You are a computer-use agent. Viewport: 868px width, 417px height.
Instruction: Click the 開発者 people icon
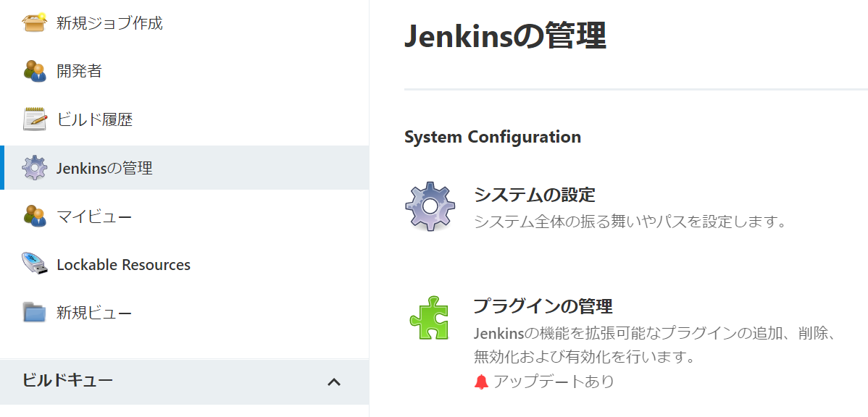(x=34, y=71)
